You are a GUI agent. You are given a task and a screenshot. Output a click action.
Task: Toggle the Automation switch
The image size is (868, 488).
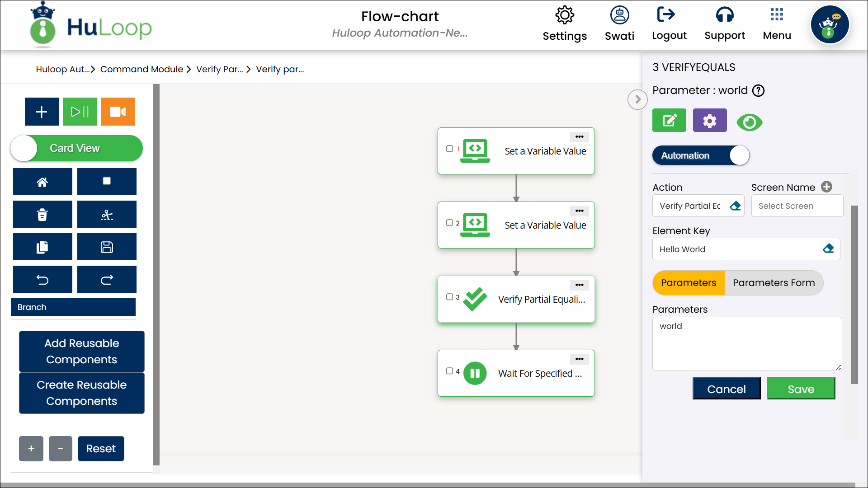click(x=701, y=155)
